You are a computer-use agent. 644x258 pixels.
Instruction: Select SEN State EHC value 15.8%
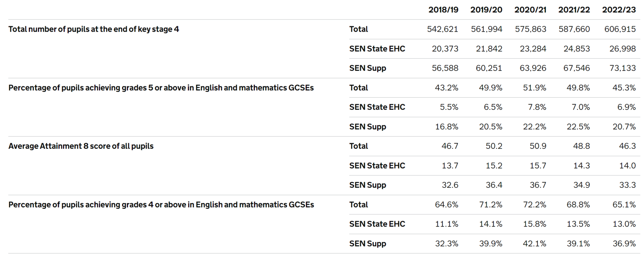pos(534,224)
